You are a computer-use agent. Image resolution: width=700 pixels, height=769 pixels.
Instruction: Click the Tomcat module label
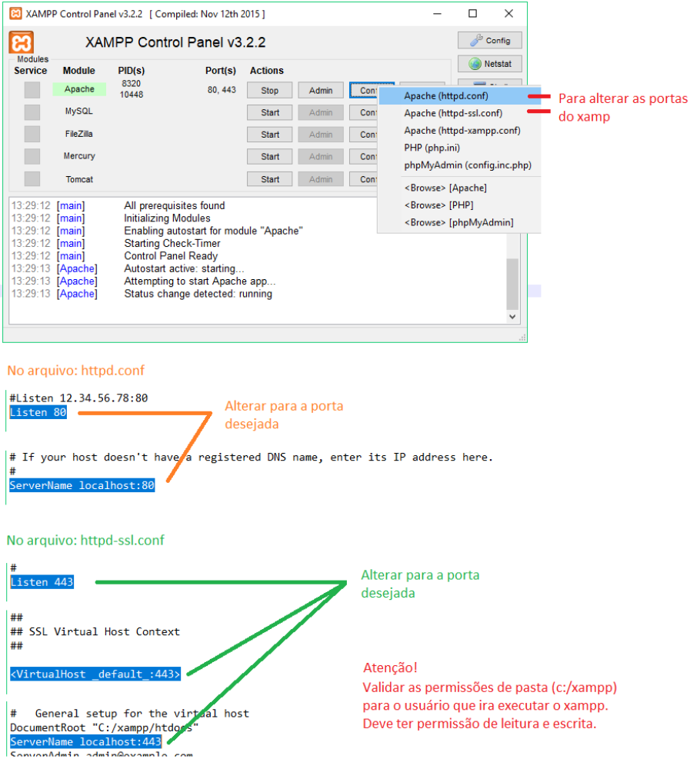coord(80,181)
